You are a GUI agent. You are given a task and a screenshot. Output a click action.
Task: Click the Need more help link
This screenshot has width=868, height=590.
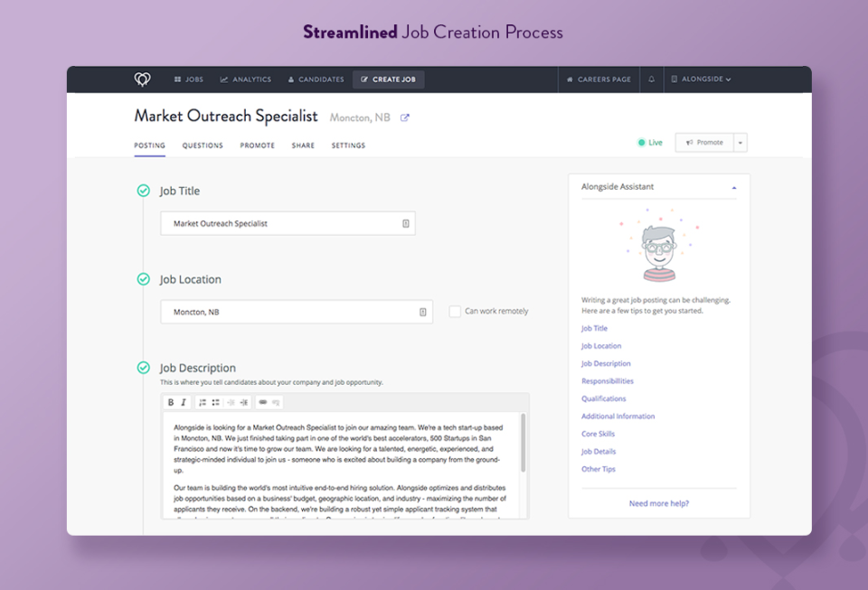658,503
